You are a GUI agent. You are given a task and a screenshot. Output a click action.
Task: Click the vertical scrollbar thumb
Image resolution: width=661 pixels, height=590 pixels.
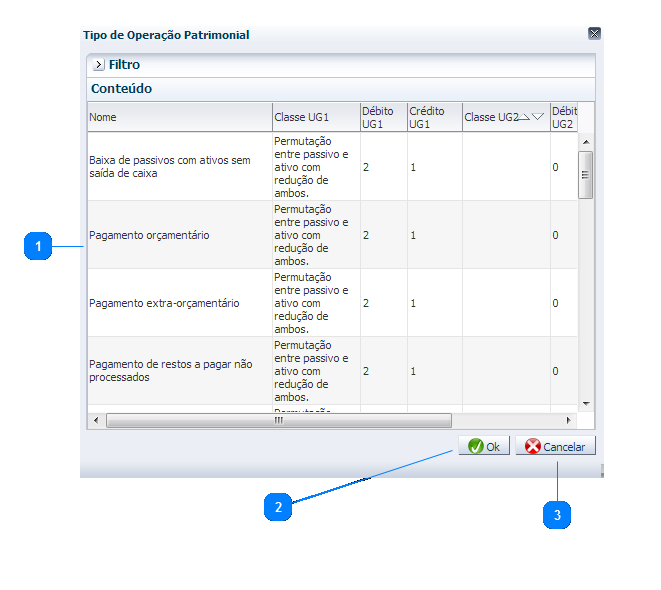pyautogui.click(x=586, y=174)
